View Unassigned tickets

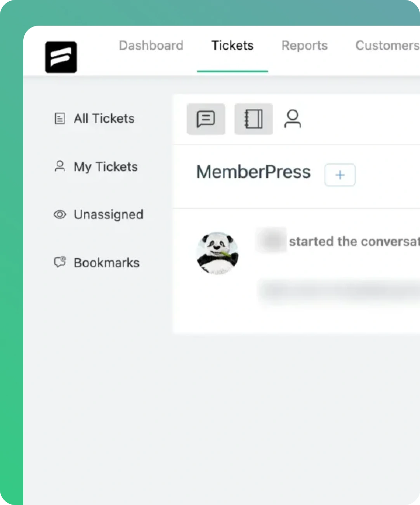109,214
